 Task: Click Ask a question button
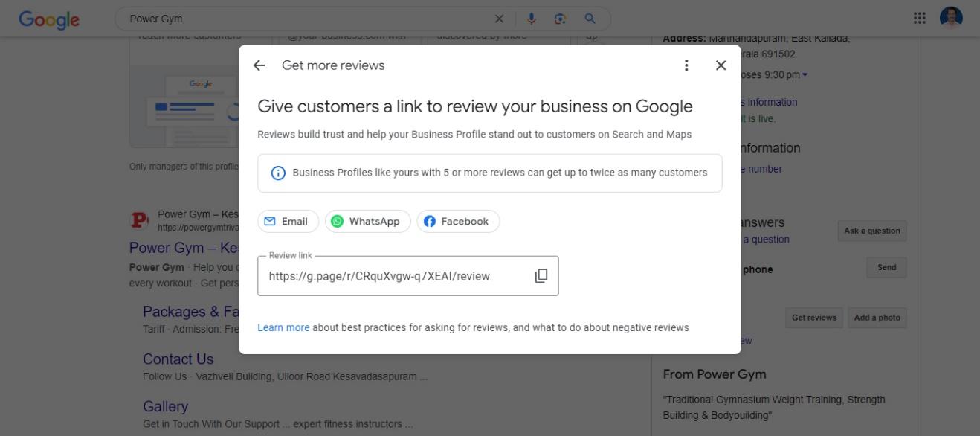point(872,231)
